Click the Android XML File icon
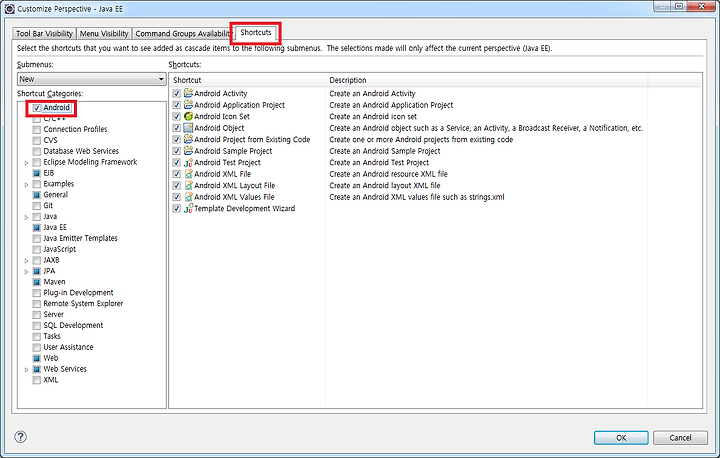The width and height of the screenshot is (720, 458). [x=188, y=174]
